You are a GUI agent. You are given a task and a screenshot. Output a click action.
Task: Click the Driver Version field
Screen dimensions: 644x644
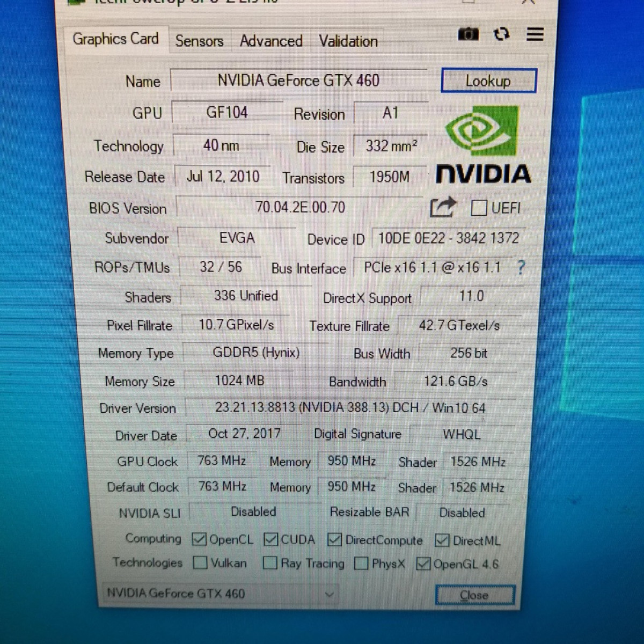point(349,408)
